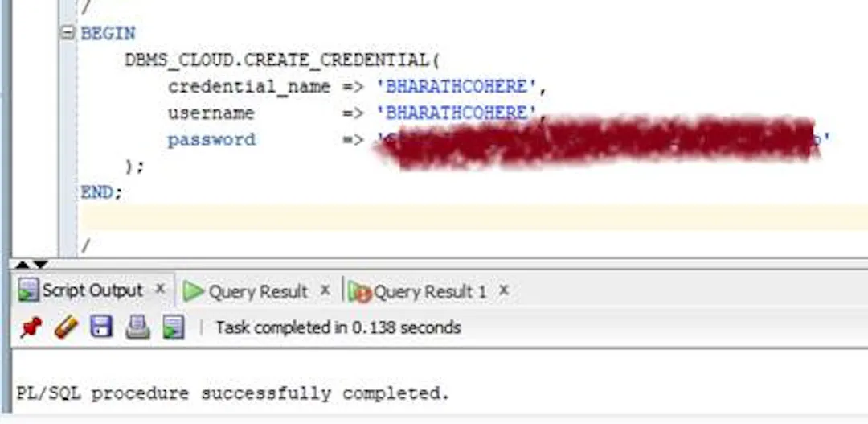This screenshot has width=868, height=424.
Task: Print the script output
Action: (x=137, y=327)
